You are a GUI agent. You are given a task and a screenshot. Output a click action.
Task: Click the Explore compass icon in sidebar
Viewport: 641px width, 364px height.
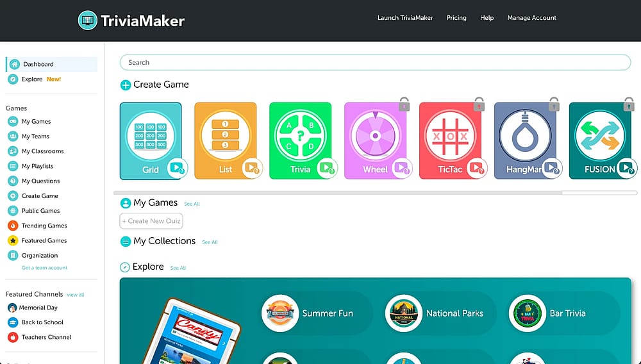(13, 79)
